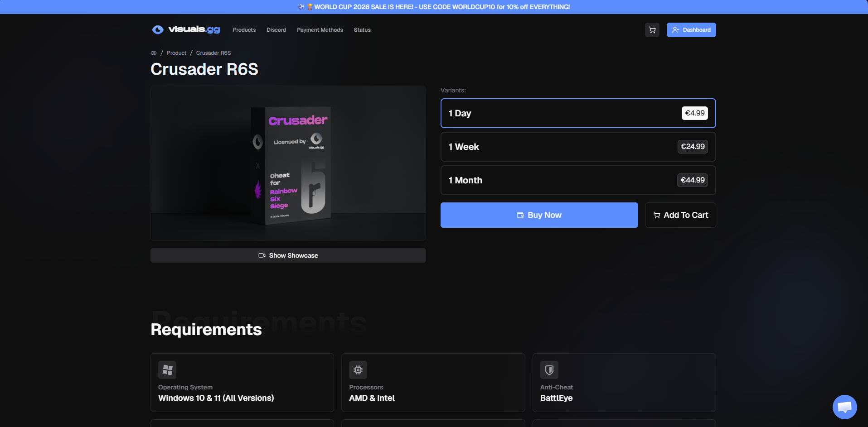Open the Products menu
Viewport: 868px width, 427px height.
[244, 30]
